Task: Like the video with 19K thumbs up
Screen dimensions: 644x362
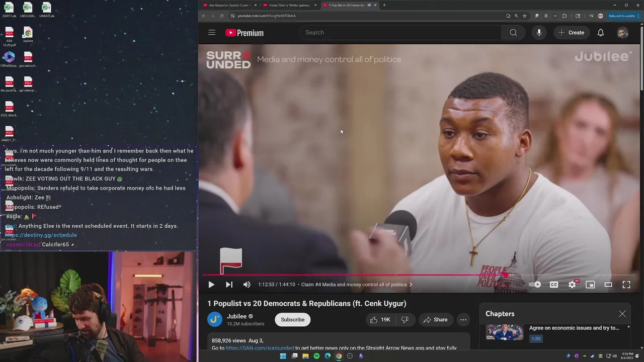Action: (x=380, y=320)
